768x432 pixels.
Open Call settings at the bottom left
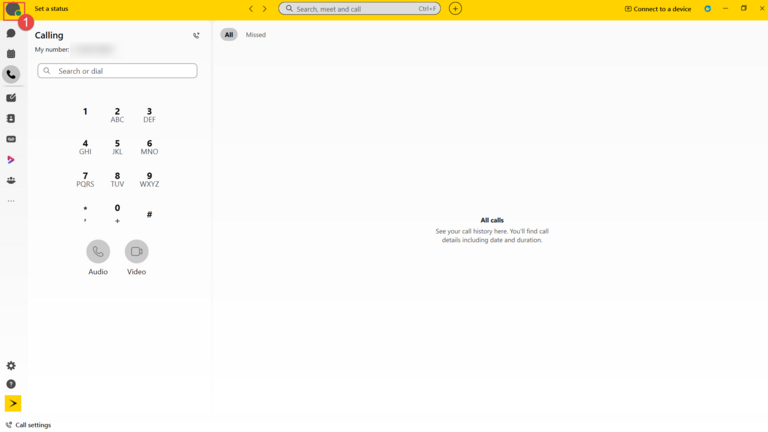(28, 425)
